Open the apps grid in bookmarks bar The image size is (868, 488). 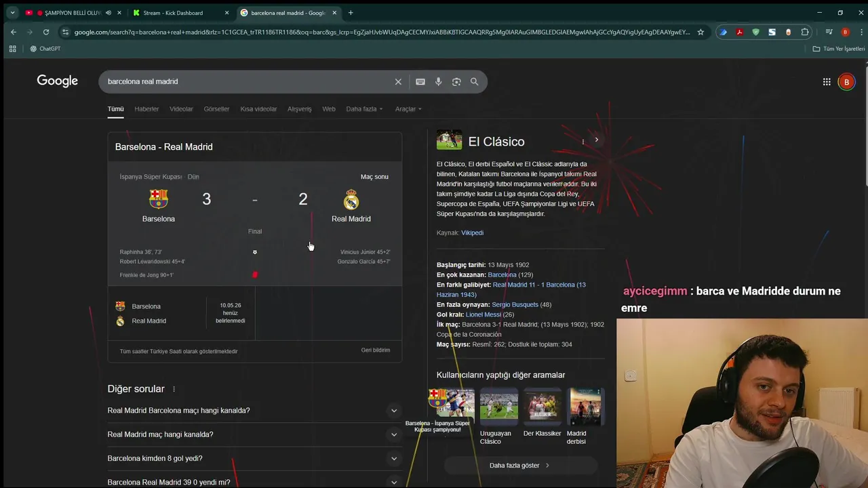12,49
